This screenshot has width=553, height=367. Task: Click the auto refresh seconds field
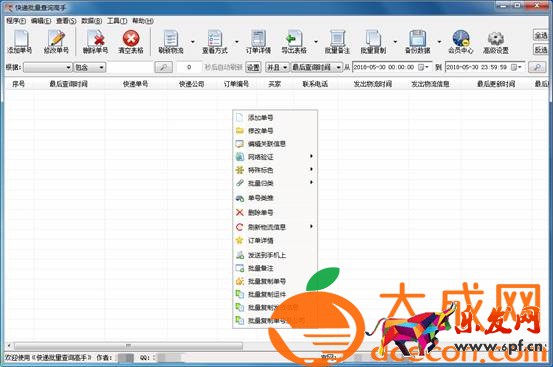(x=189, y=67)
